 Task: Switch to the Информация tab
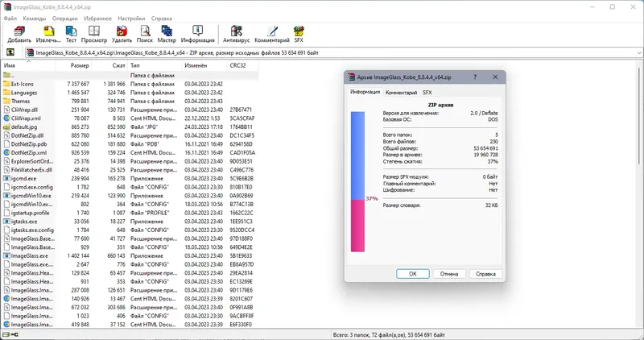coord(365,92)
